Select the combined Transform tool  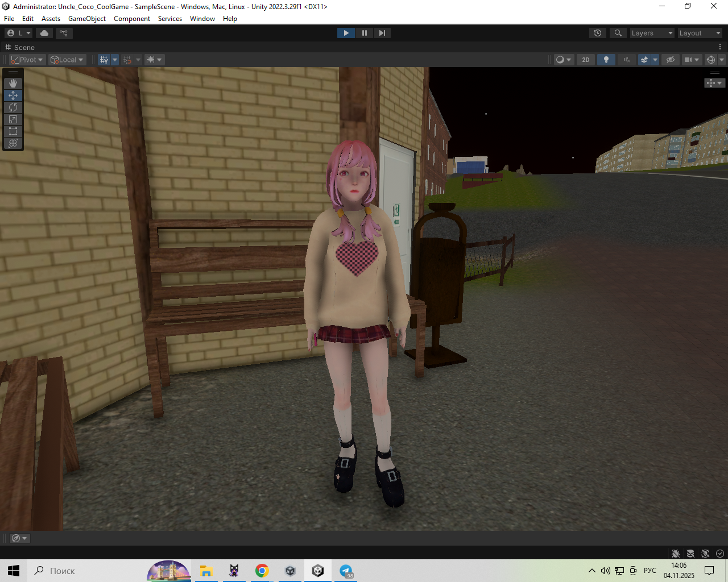coord(13,143)
